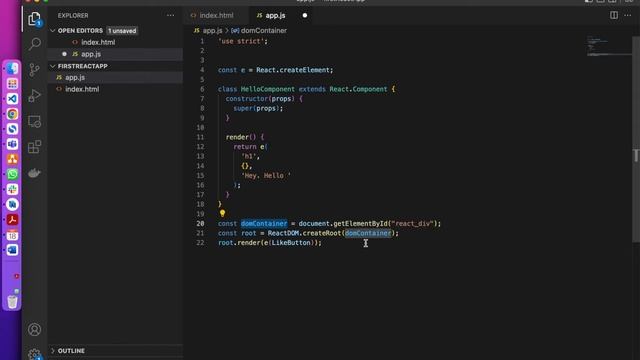Viewport: 640px width, 360px height.
Task: Click the 'render()' method on line 11
Action: pos(240,137)
